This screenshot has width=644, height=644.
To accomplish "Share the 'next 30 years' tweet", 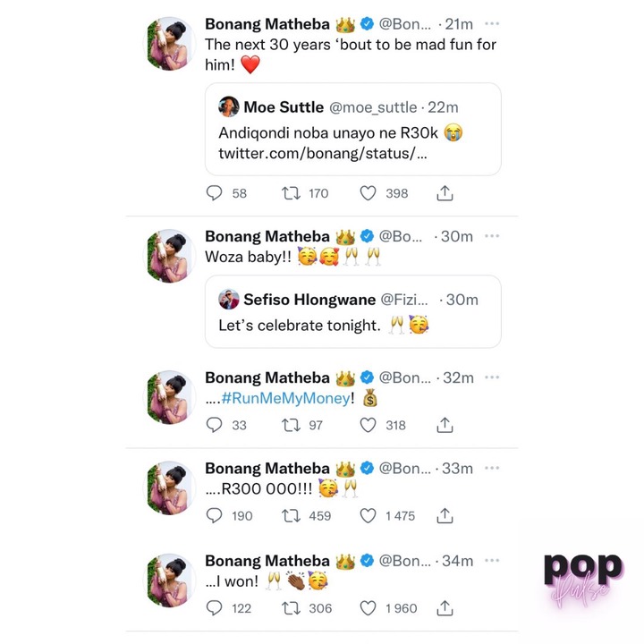I will [x=445, y=192].
